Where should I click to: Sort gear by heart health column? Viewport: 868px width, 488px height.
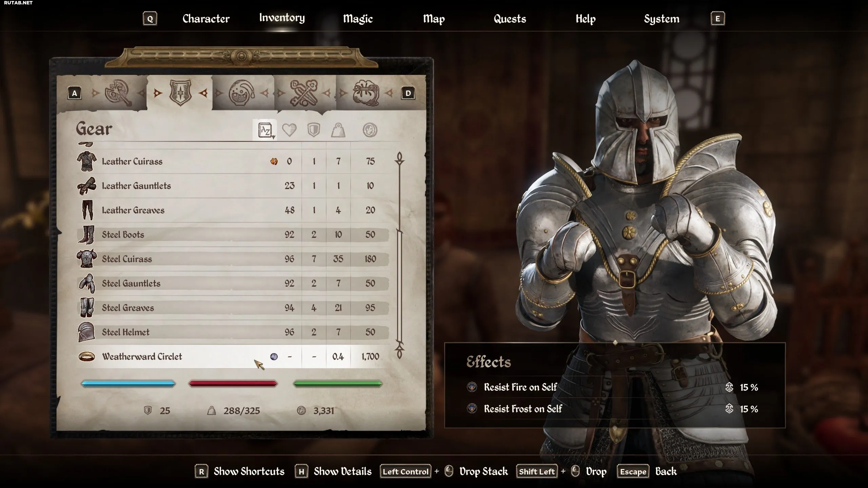pos(289,130)
